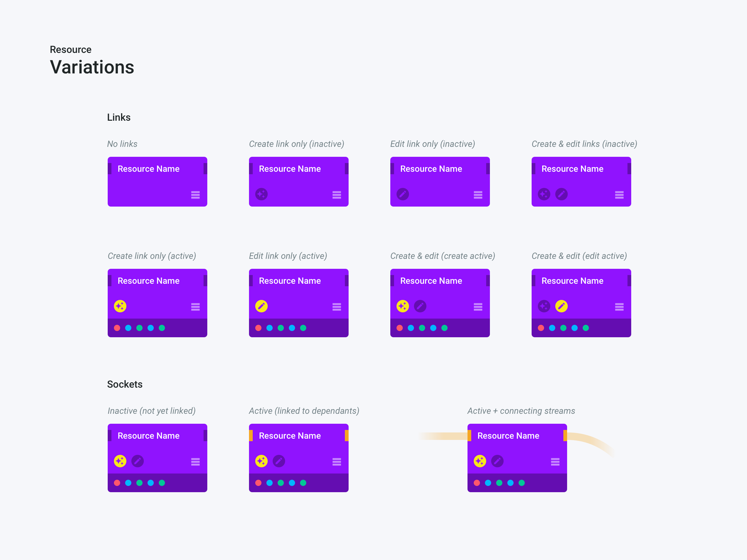The image size is (747, 560).
Task: Click hamburger menu icon on 'No links' card
Action: click(x=195, y=195)
